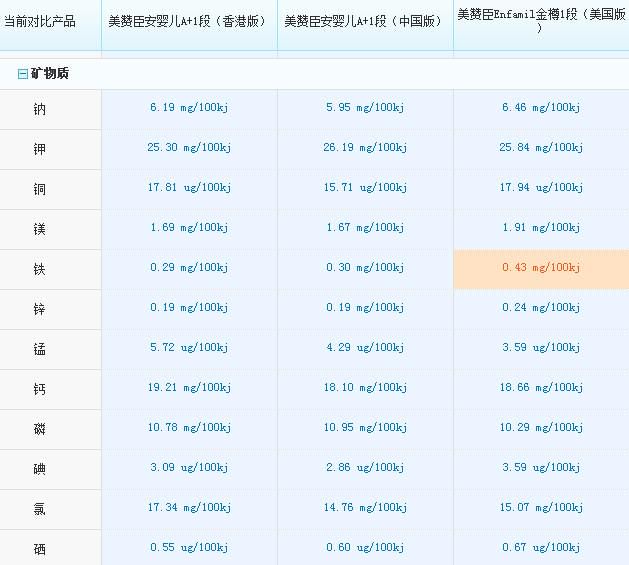
Task: Click the 10.95 mg/100kj phosphorus value
Action: click(x=365, y=428)
